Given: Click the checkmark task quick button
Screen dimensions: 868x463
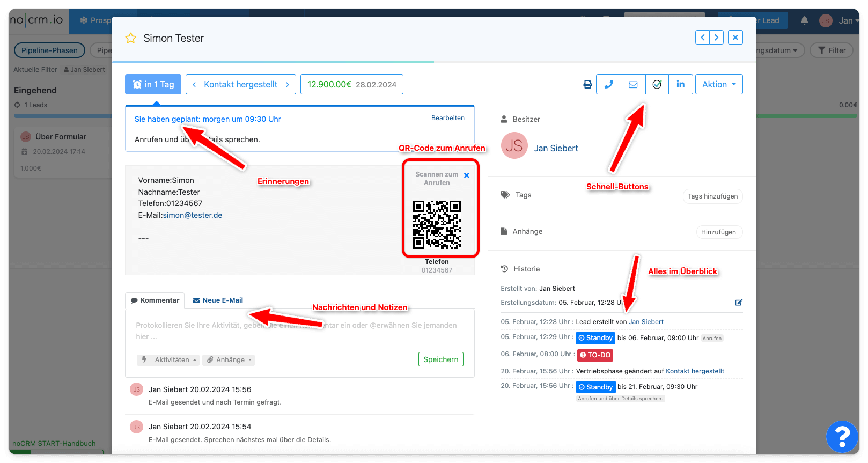Looking at the screenshot, I should point(657,84).
